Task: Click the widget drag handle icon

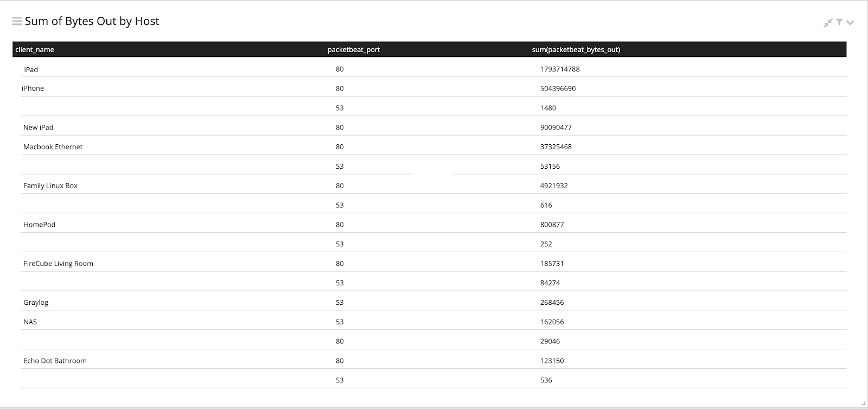Action: [17, 22]
